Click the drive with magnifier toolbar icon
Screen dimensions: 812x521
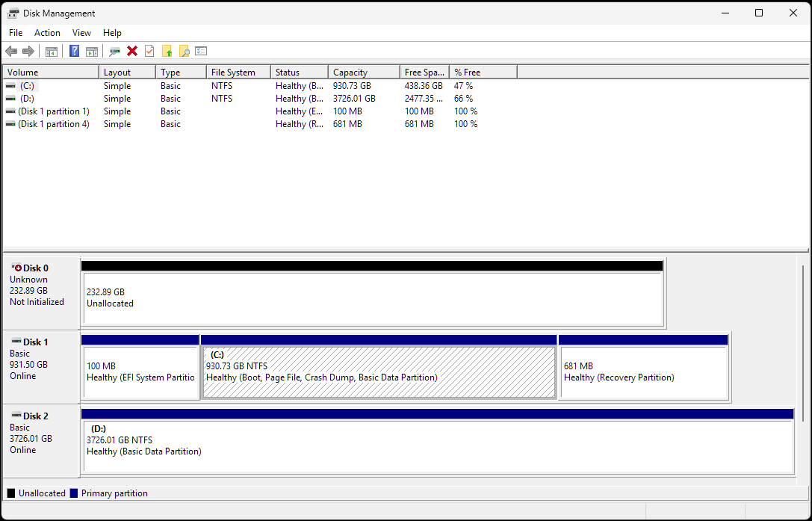tap(114, 52)
